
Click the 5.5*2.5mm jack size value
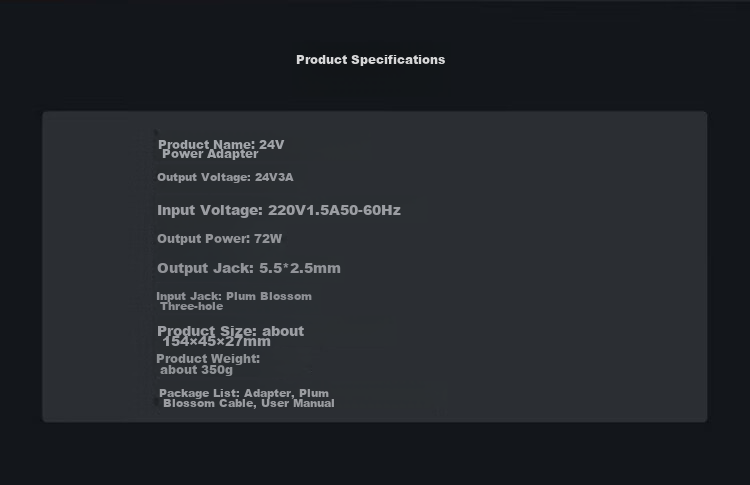click(299, 268)
